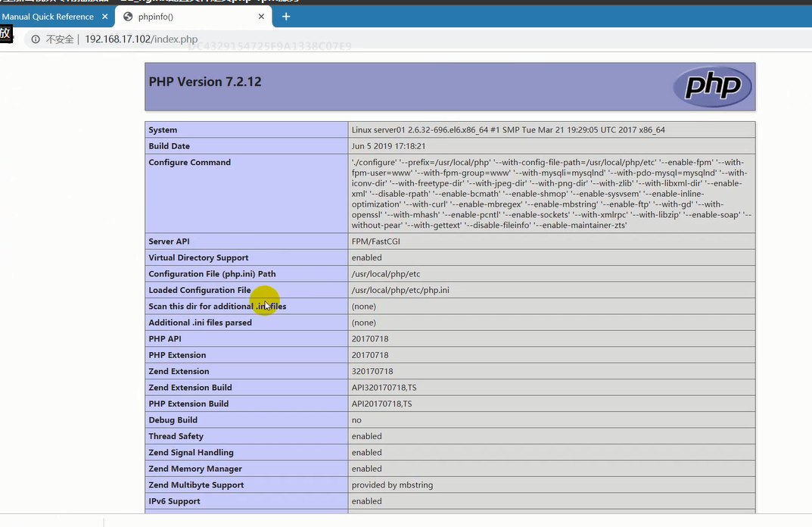This screenshot has width=812, height=527.
Task: Select the Debug Build label
Action: [173, 420]
